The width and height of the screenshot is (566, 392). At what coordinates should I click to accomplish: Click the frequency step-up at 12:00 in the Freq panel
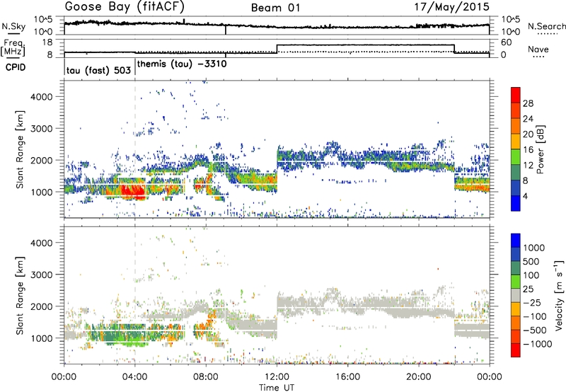(x=277, y=49)
